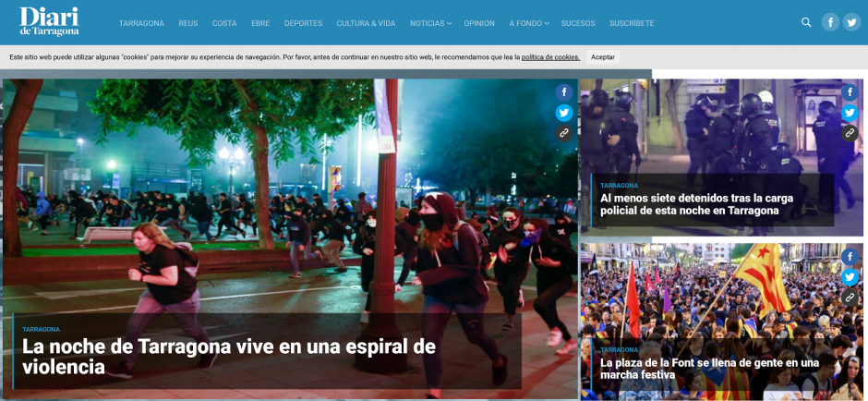Share main violence story on Twitter
This screenshot has height=401, width=868.
pyautogui.click(x=563, y=113)
